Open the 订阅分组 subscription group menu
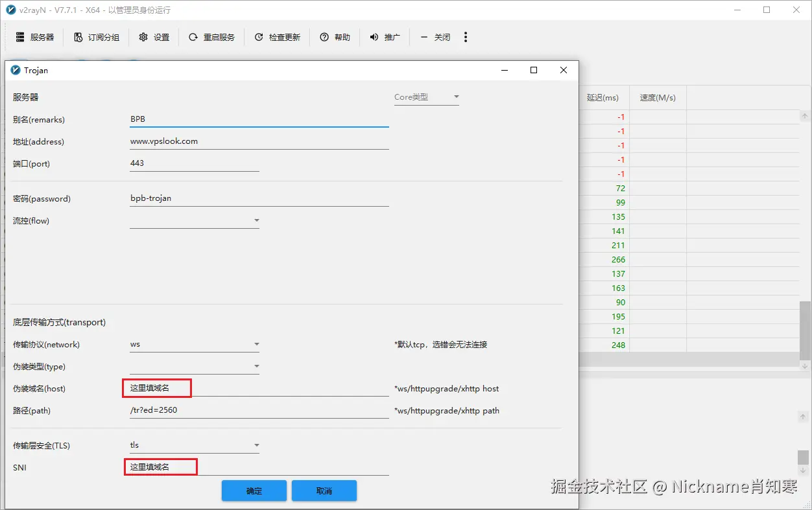The width and height of the screenshot is (812, 510). coord(97,38)
